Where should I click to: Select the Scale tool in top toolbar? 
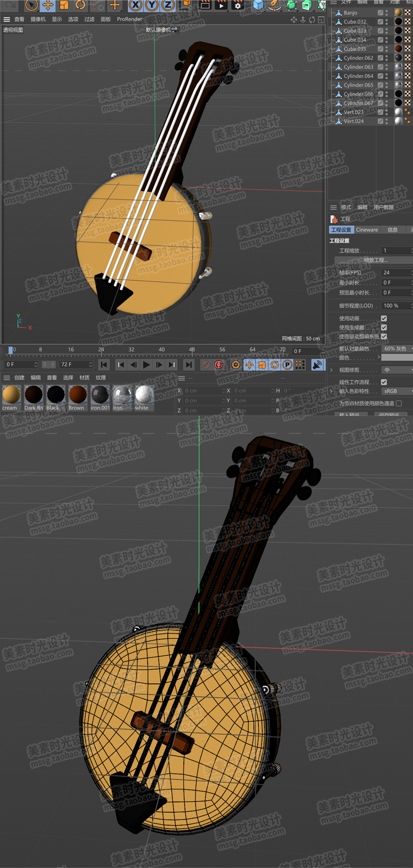pos(64,6)
